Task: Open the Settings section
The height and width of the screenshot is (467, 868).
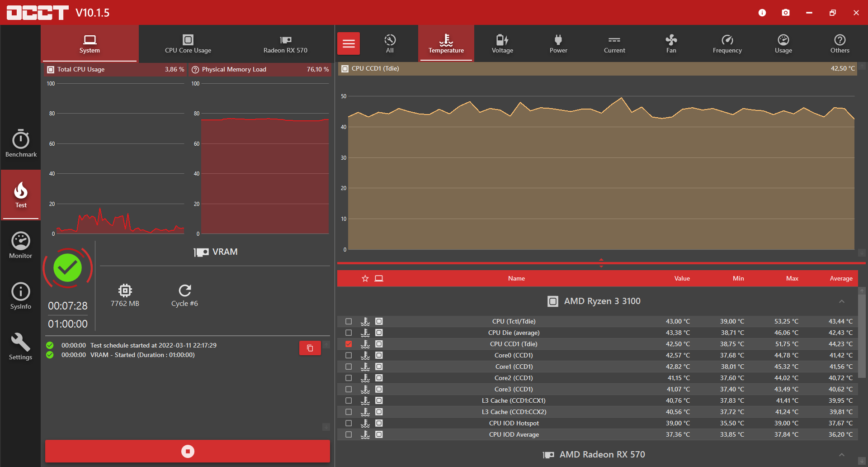Action: click(21, 347)
